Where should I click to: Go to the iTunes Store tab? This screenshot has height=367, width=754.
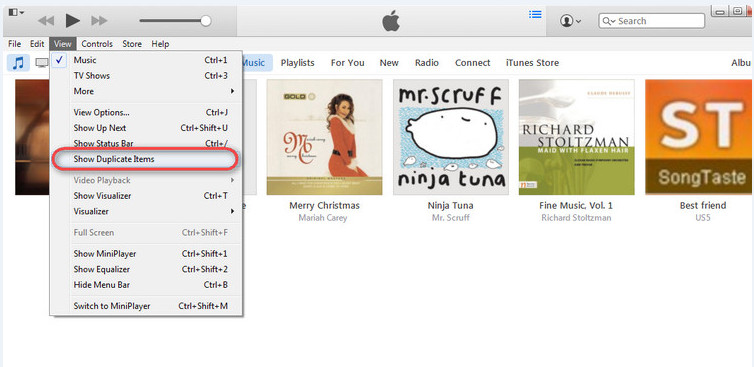point(532,63)
